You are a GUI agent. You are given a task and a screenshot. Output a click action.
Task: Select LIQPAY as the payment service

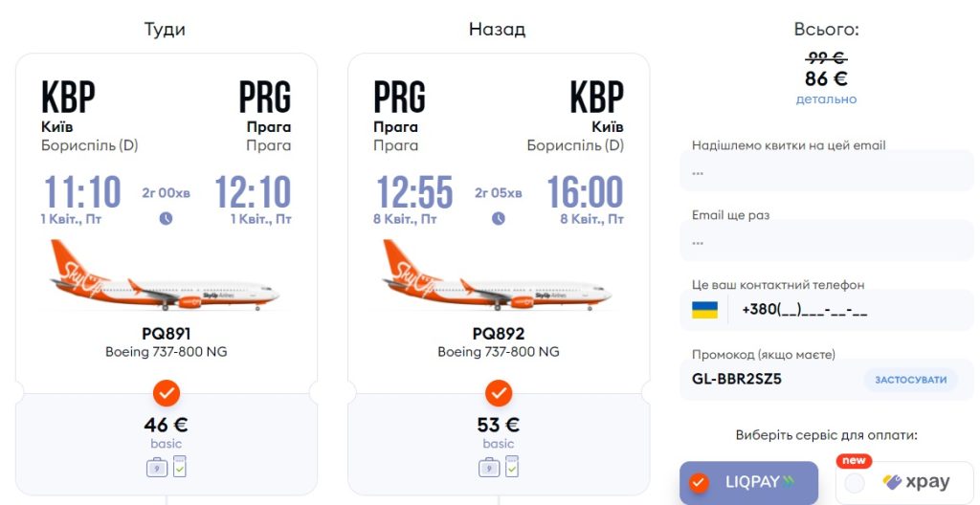tap(748, 482)
